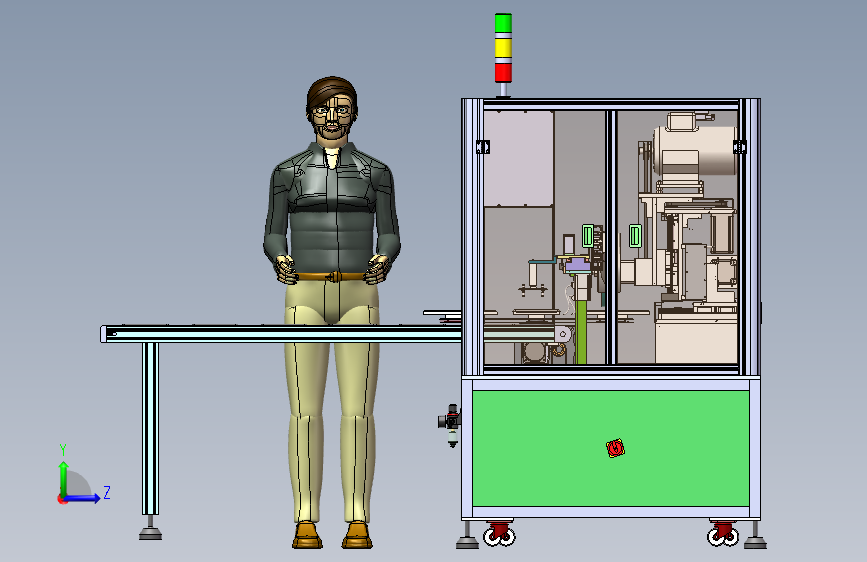Select the black center door pillar

(x=611, y=237)
